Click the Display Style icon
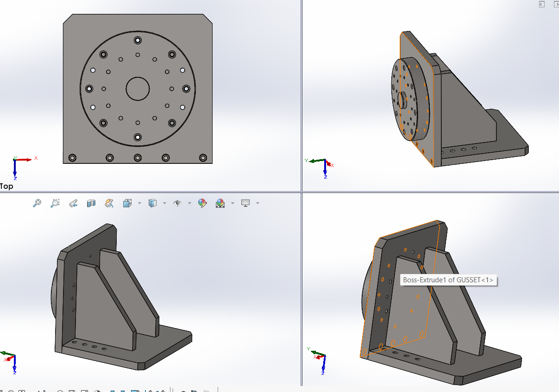Viewport: 559px width, 392px height. click(x=152, y=203)
